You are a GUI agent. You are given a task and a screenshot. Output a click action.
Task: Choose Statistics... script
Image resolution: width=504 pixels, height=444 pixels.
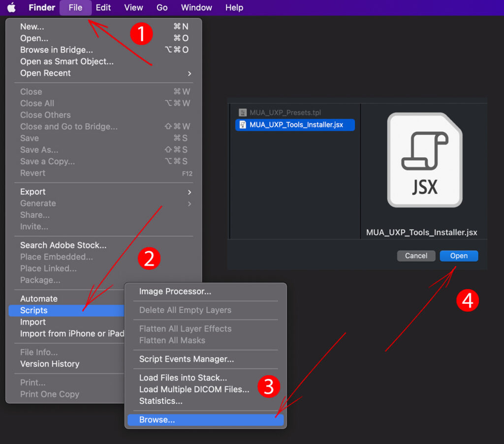[206, 401]
